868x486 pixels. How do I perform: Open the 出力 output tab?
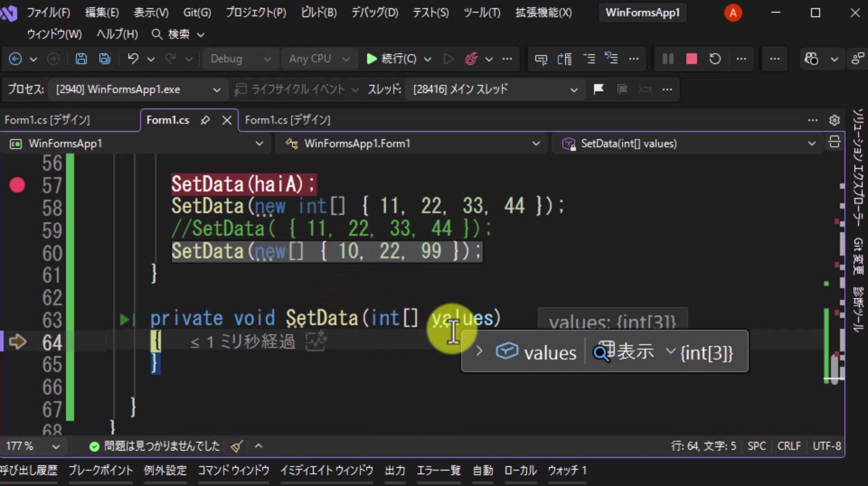click(x=395, y=471)
